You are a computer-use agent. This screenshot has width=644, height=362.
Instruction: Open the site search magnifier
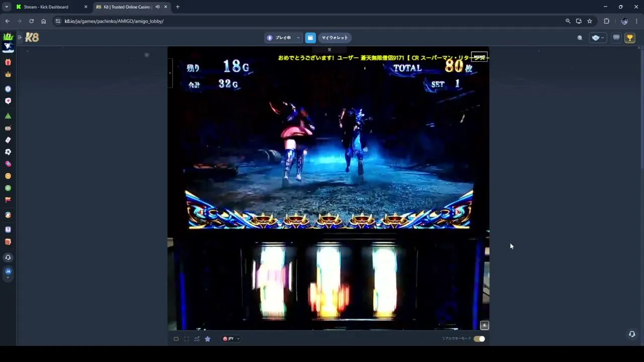[580, 38]
